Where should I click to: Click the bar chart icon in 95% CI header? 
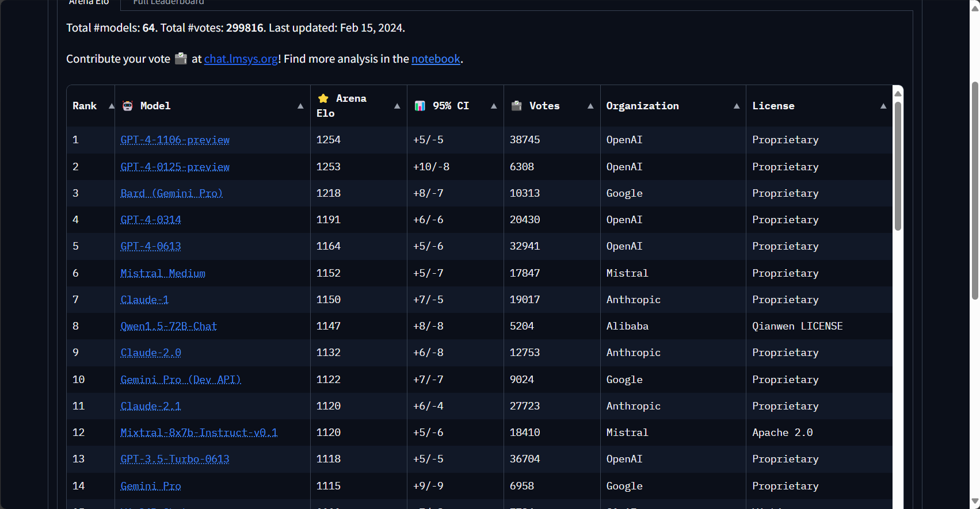420,106
